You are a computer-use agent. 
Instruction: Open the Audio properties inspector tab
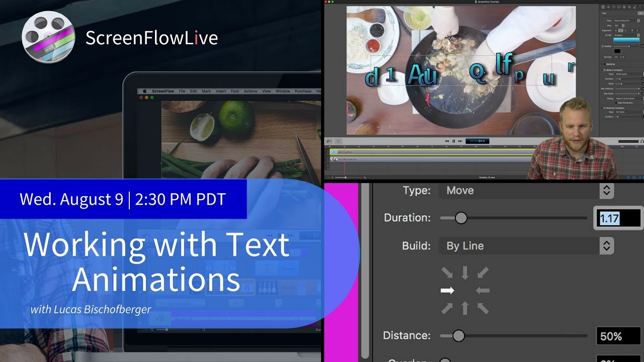click(608, 7)
